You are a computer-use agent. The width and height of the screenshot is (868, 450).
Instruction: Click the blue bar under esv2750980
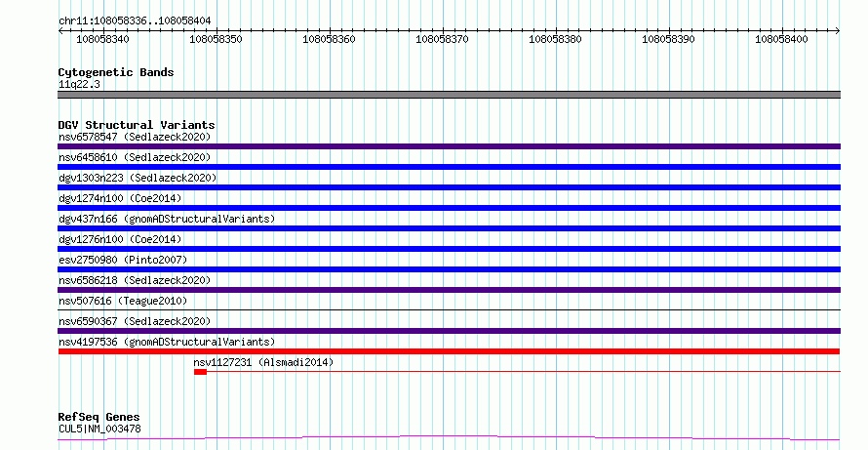pos(449,269)
